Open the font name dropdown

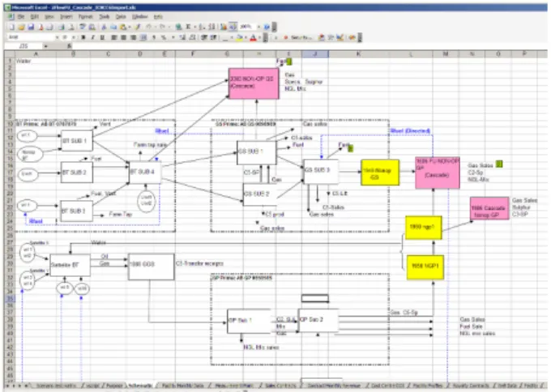tap(57, 37)
